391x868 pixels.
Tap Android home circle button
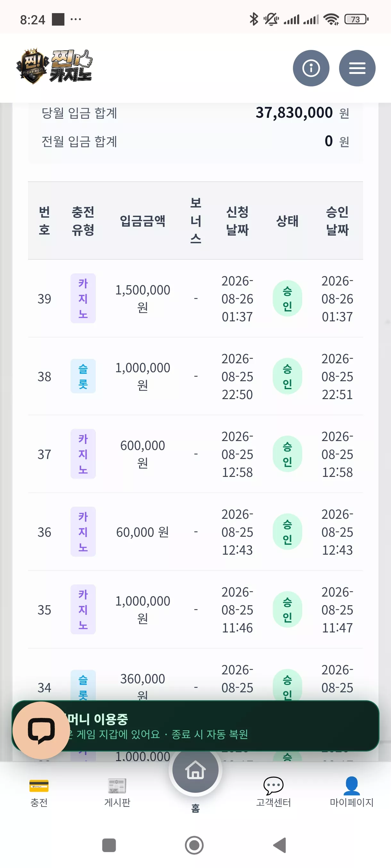[x=194, y=845]
